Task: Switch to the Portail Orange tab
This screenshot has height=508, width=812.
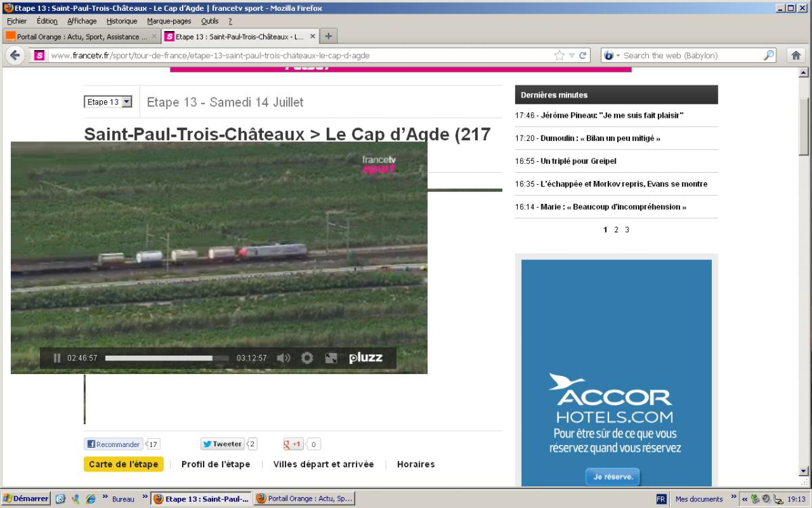Action: [x=78, y=37]
